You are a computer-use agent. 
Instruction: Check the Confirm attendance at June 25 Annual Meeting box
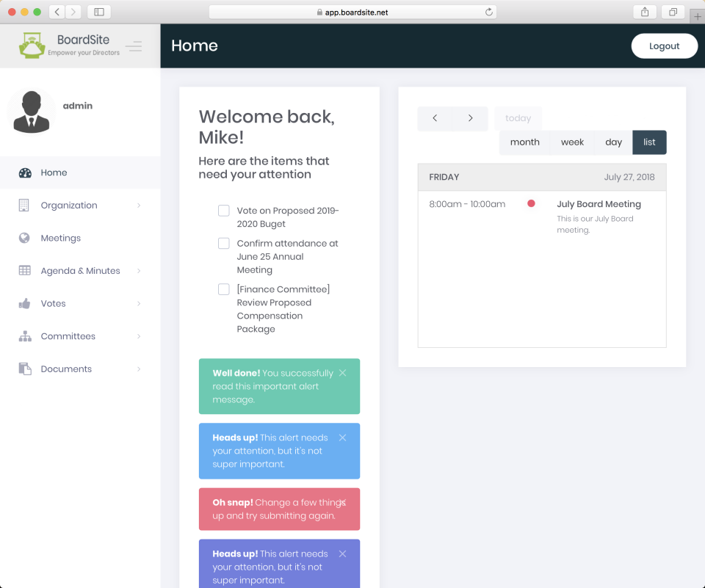pyautogui.click(x=223, y=243)
